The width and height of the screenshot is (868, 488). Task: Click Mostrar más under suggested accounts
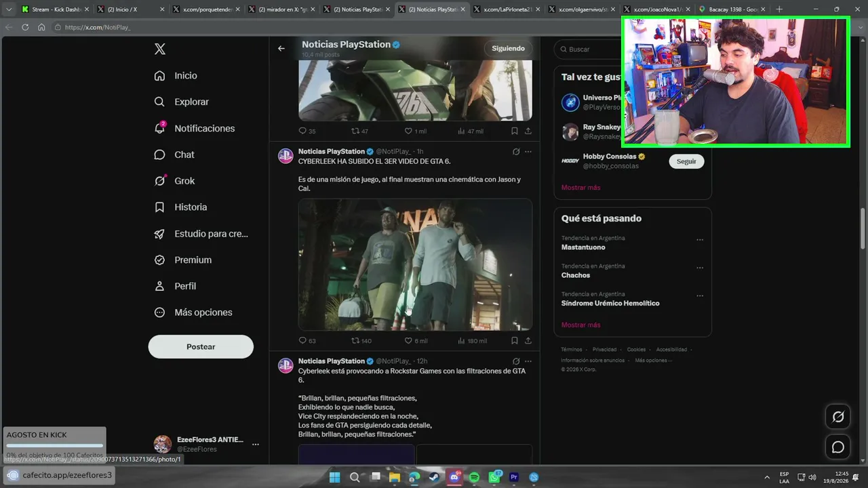(x=580, y=188)
